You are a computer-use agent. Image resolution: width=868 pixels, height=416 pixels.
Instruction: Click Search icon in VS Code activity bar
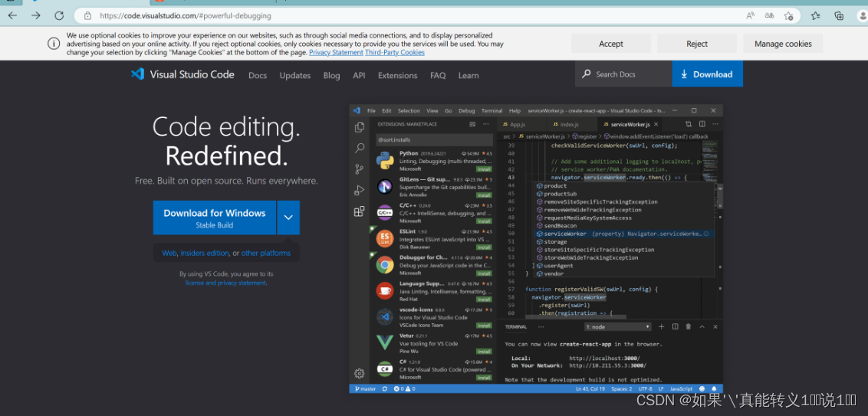click(x=360, y=149)
